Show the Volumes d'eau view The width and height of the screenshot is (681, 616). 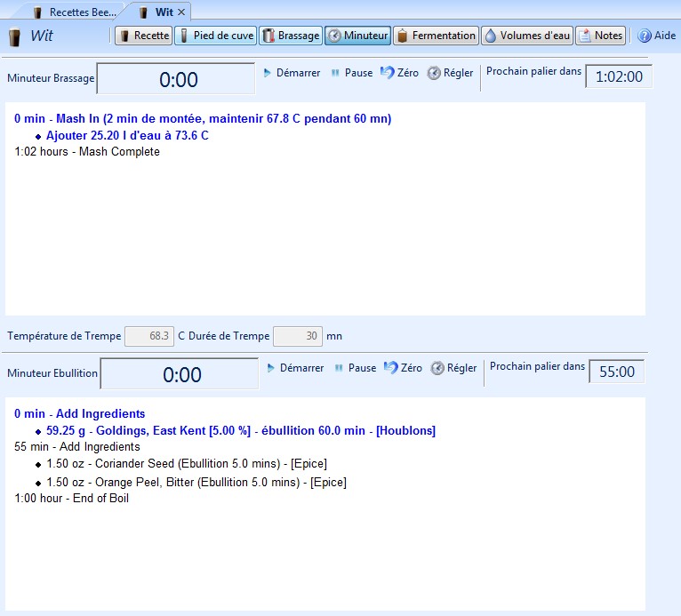(x=526, y=36)
